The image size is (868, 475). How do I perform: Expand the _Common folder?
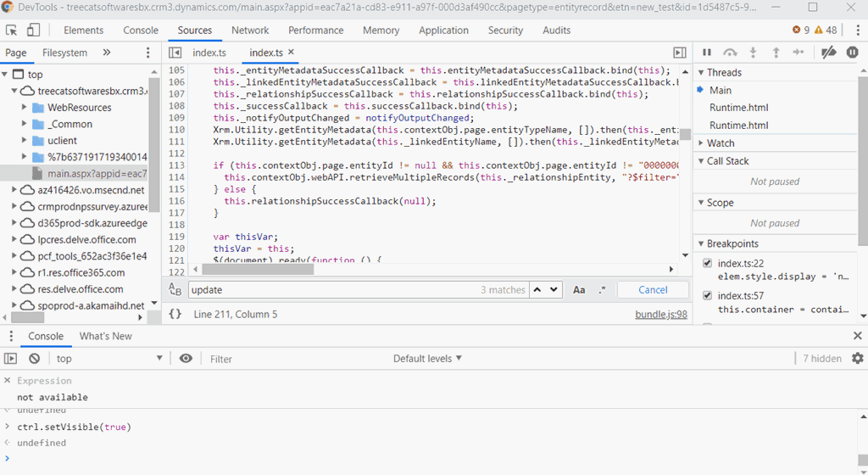click(x=25, y=124)
